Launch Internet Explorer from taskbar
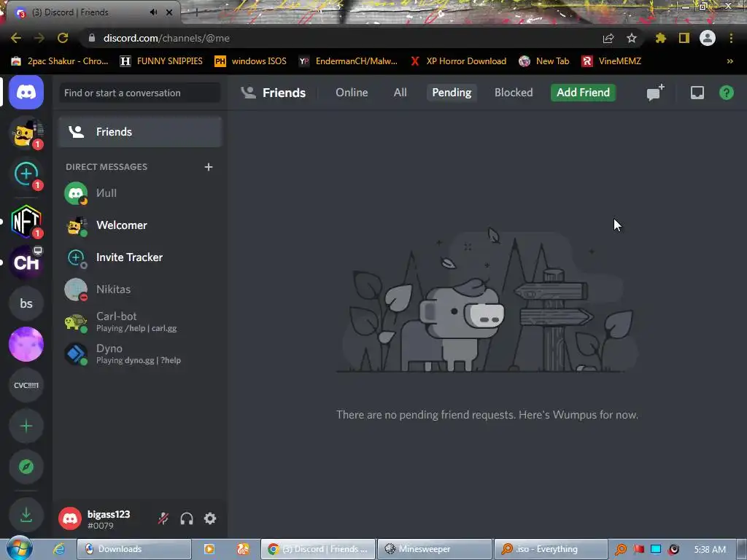 (x=59, y=549)
